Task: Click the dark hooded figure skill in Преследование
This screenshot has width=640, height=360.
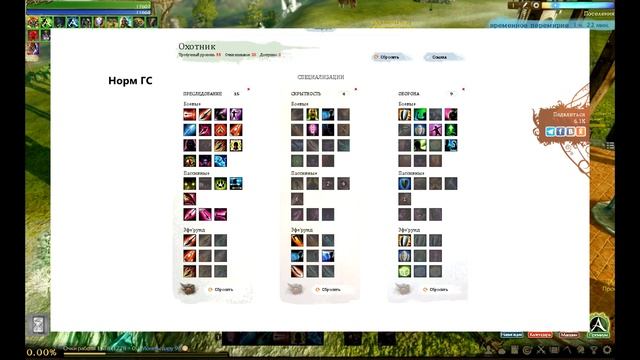Action: pos(189,145)
